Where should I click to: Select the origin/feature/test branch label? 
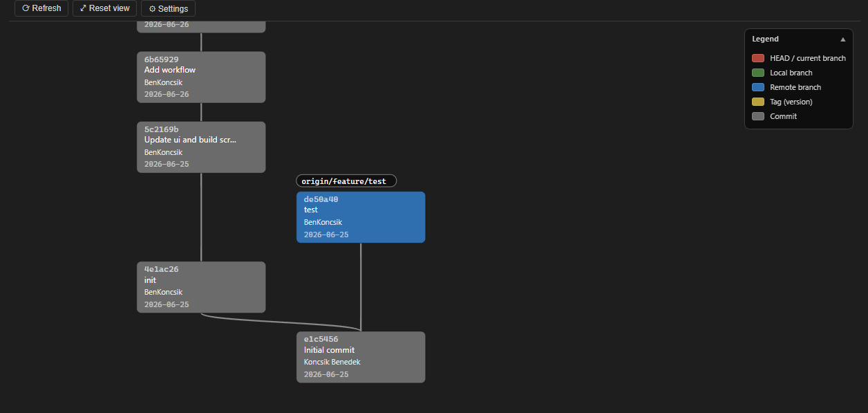pyautogui.click(x=346, y=181)
